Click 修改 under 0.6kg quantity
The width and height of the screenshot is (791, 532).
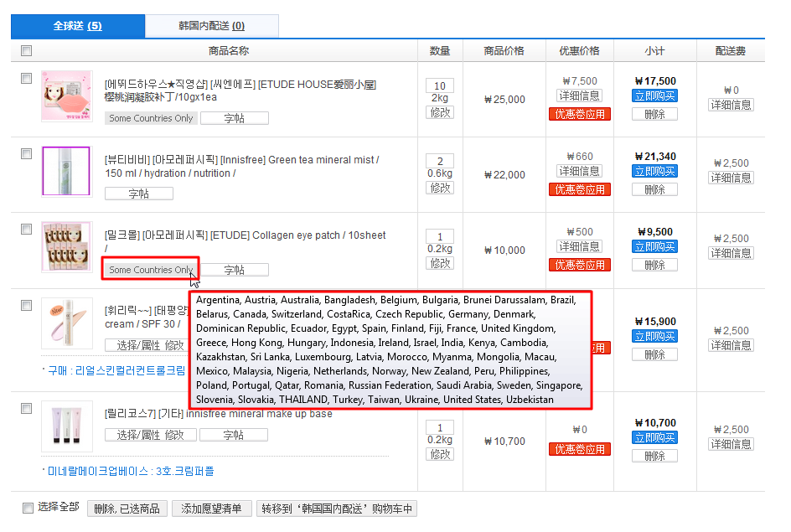(x=440, y=189)
